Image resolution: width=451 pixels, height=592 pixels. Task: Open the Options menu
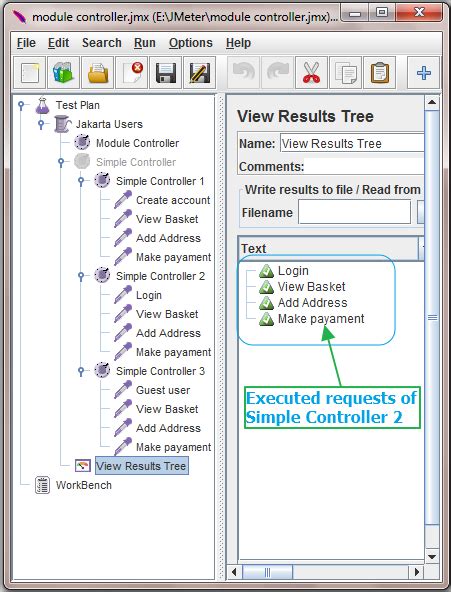coord(191,43)
